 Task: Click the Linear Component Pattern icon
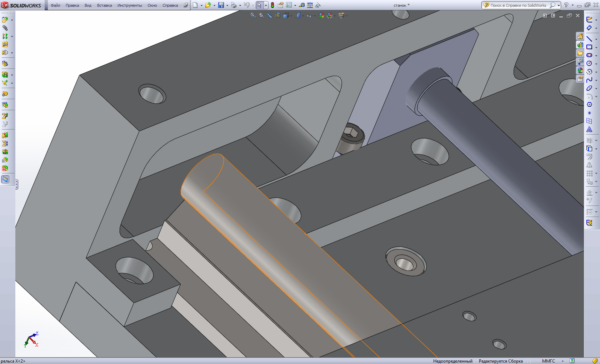(x=5, y=36)
